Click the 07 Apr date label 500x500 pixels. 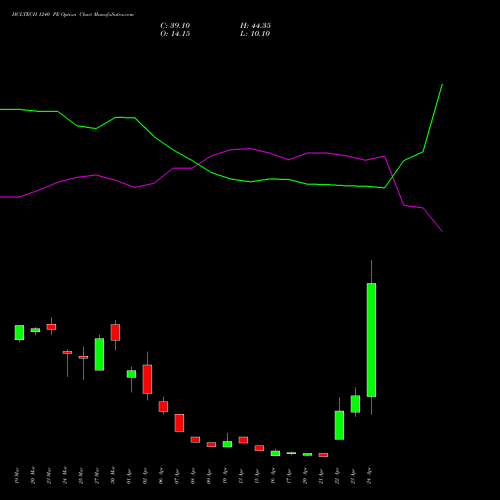tap(177, 476)
